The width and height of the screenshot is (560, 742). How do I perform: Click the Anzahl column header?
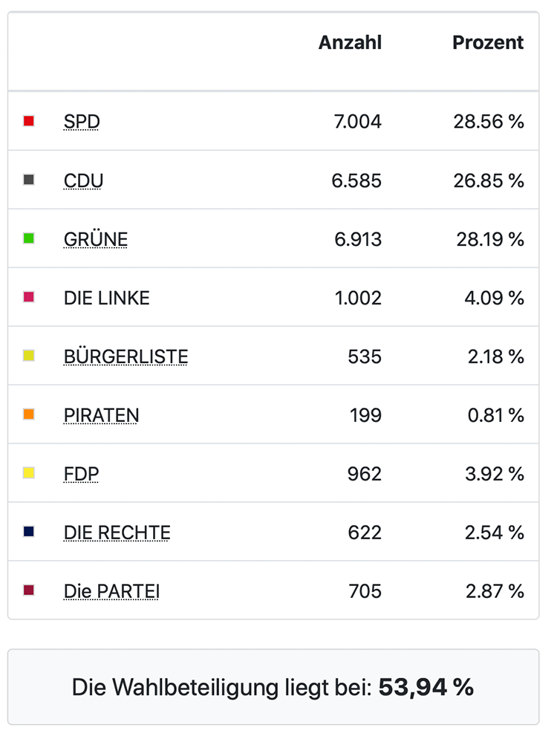(350, 43)
